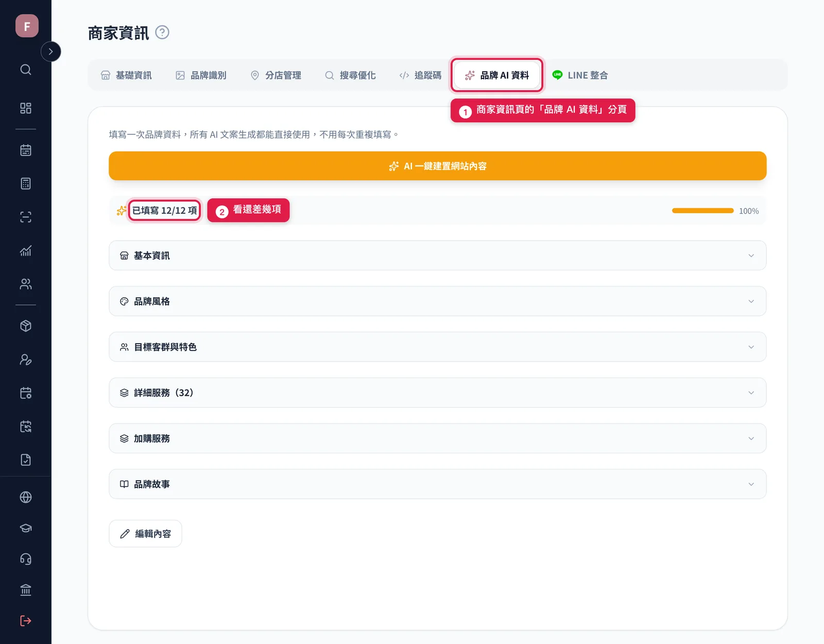Open the calendar sync icon in sidebar
The width and height of the screenshot is (824, 644).
point(26,427)
